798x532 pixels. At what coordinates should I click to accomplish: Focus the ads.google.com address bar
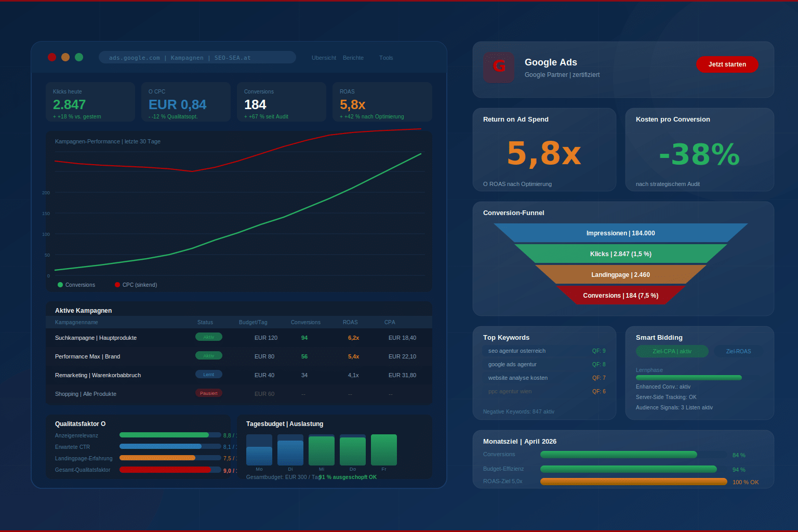(x=197, y=58)
